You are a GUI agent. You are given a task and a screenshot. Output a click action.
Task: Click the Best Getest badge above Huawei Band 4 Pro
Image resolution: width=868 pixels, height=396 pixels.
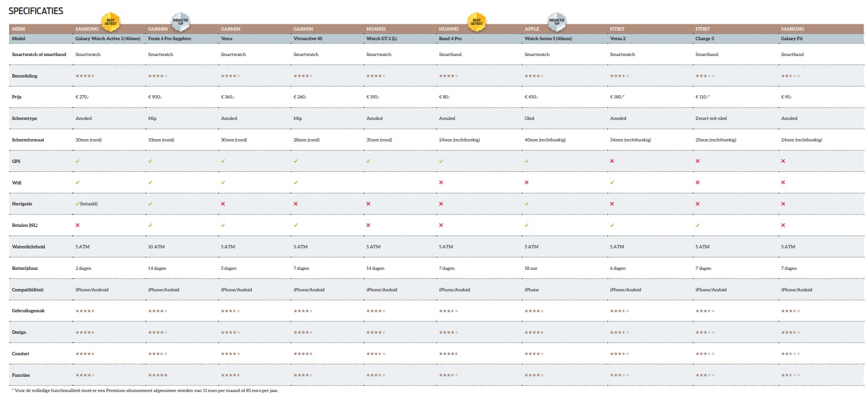click(477, 21)
